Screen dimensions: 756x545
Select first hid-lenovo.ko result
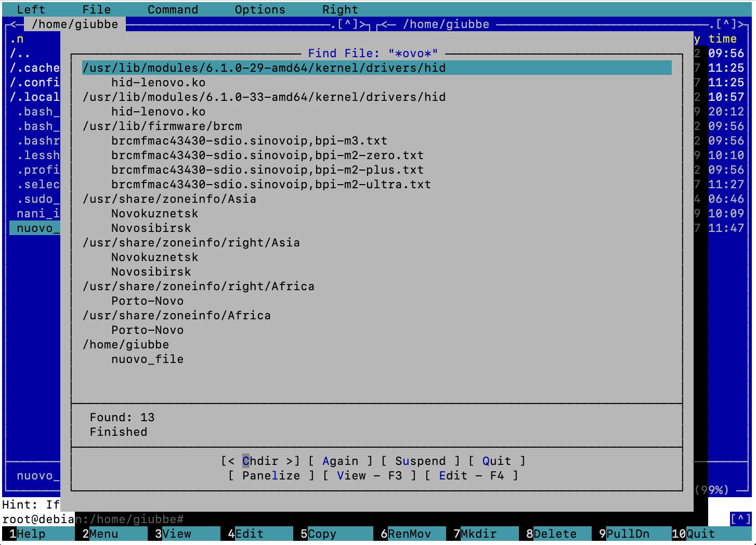click(158, 83)
